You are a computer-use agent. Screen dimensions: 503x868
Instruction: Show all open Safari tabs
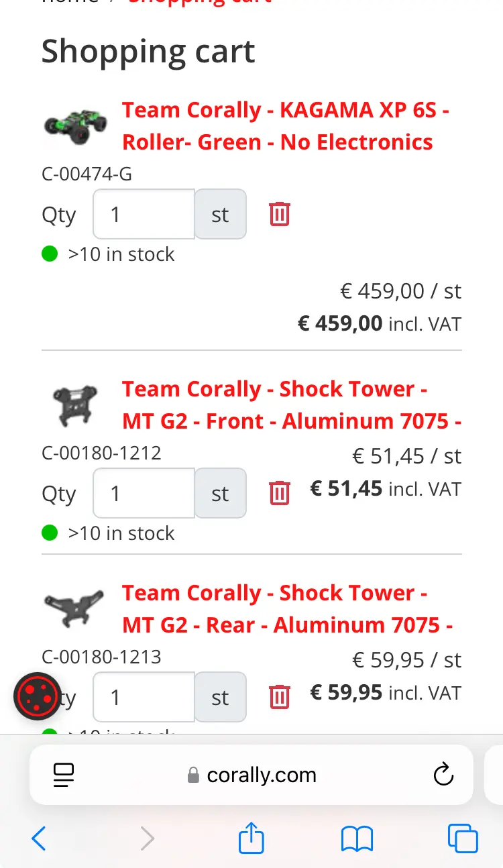[463, 838]
